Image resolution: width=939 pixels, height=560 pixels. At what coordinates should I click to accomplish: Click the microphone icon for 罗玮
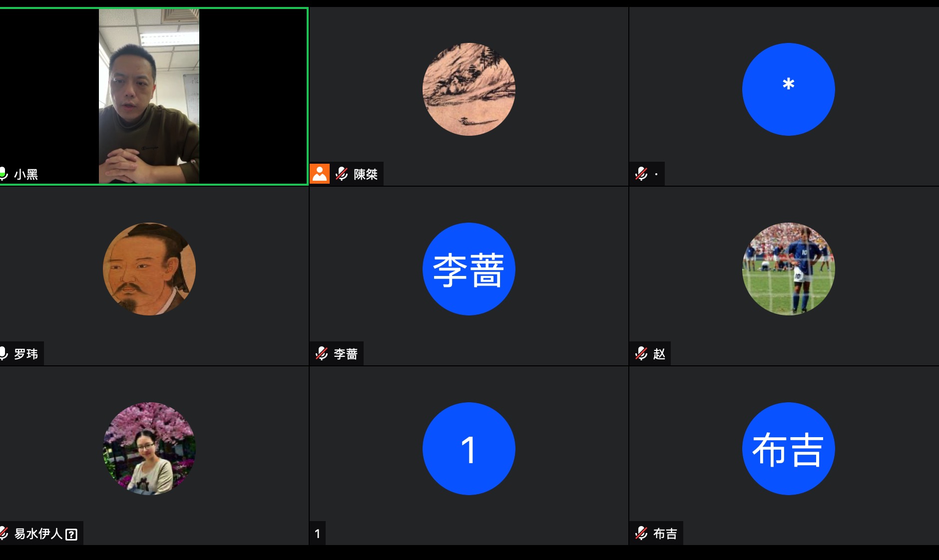click(3, 353)
